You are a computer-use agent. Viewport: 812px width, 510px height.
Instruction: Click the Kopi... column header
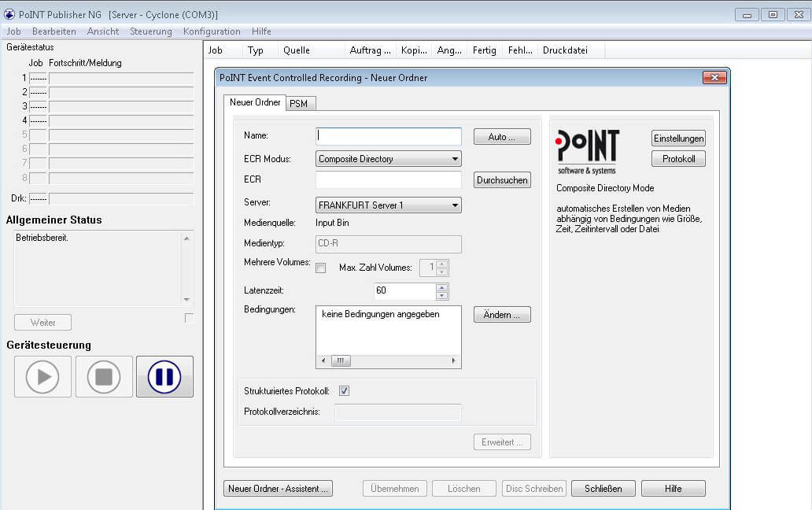click(415, 50)
